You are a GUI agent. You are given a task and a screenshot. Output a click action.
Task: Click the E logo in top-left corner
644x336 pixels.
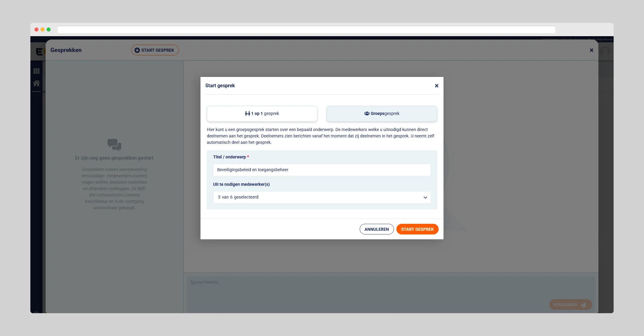[x=39, y=52]
